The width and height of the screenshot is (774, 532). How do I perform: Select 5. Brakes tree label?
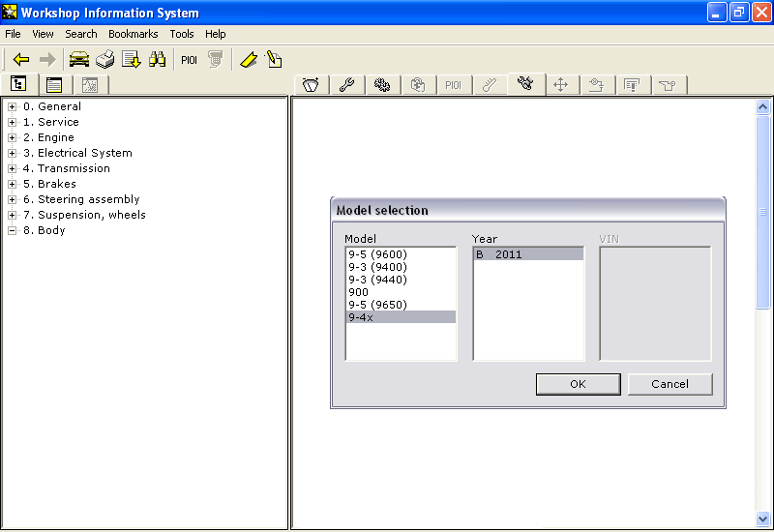[49, 184]
